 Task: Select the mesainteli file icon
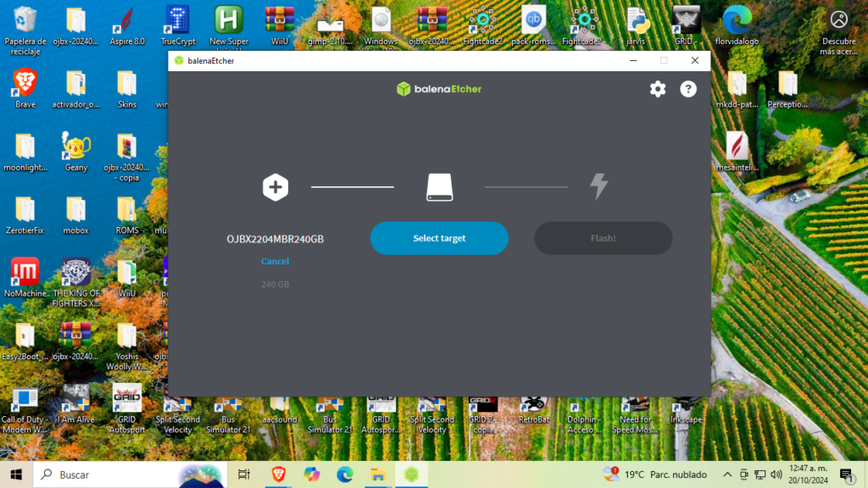pyautogui.click(x=737, y=152)
